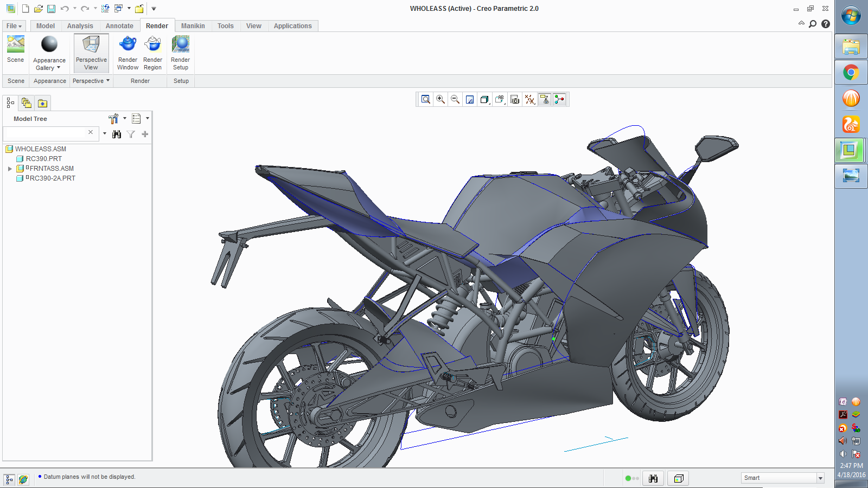The height and width of the screenshot is (488, 868).
Task: Customize the quick access toolbar dropdown
Action: [154, 9]
